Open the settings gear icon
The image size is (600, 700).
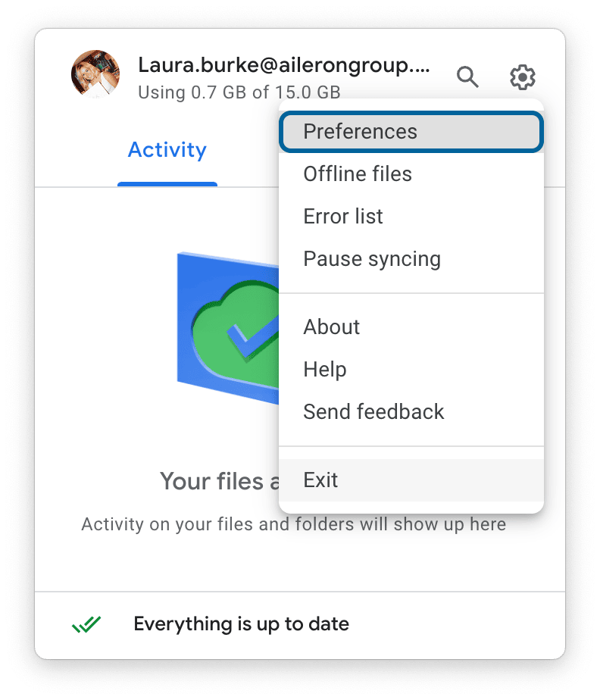click(522, 77)
